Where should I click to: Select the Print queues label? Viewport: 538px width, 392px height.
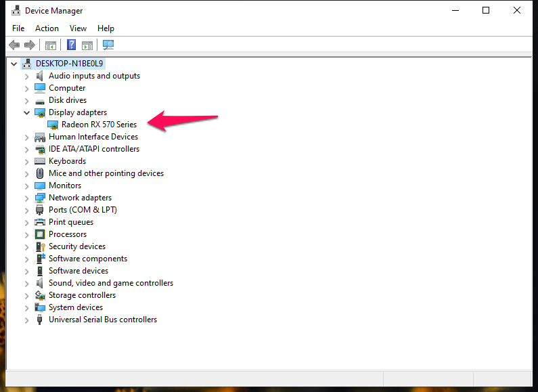[x=71, y=222]
